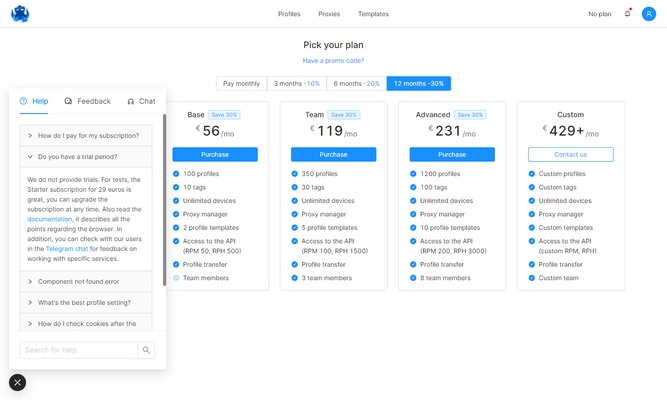Click the Help tab question-mark icon
667x400 pixels.
23,101
